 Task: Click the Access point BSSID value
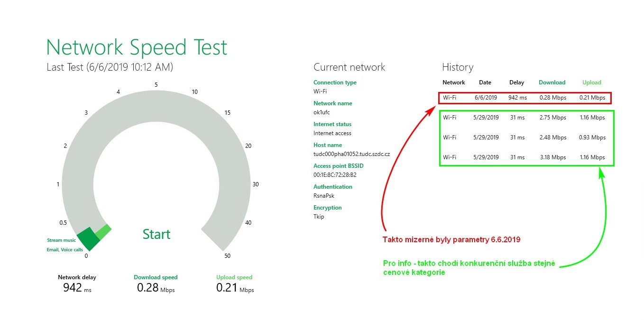(x=335, y=175)
